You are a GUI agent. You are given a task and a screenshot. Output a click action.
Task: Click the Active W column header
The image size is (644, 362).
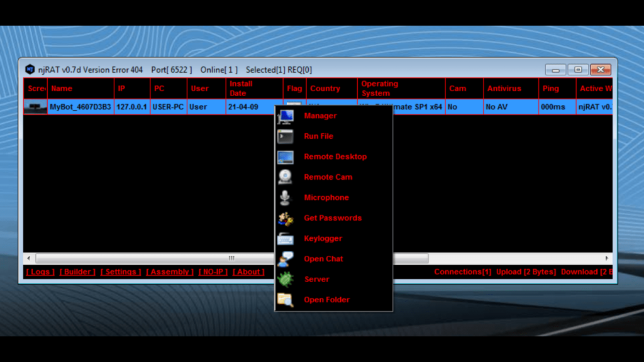coord(594,88)
